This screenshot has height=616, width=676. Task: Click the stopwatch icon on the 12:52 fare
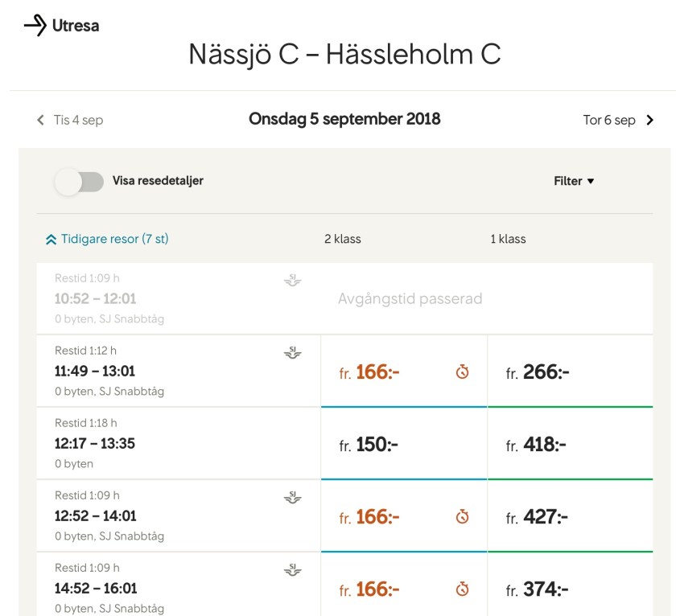coord(462,517)
